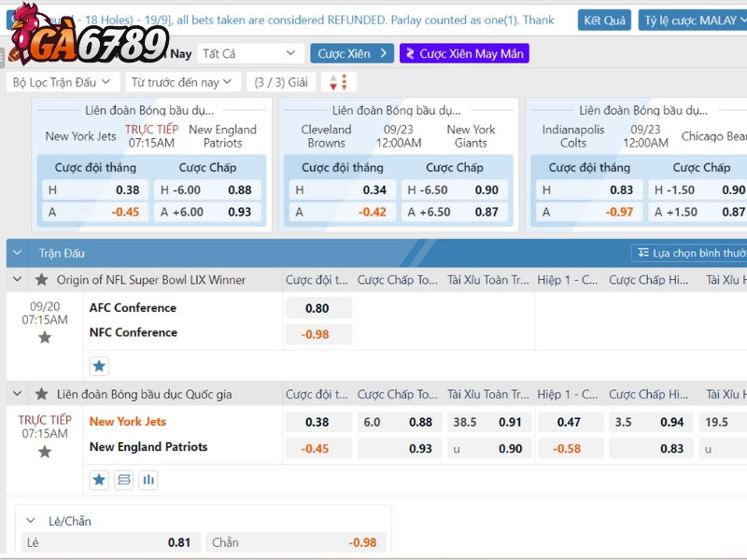Collapse Origin of NFL Super Bowl league

pos(18,279)
